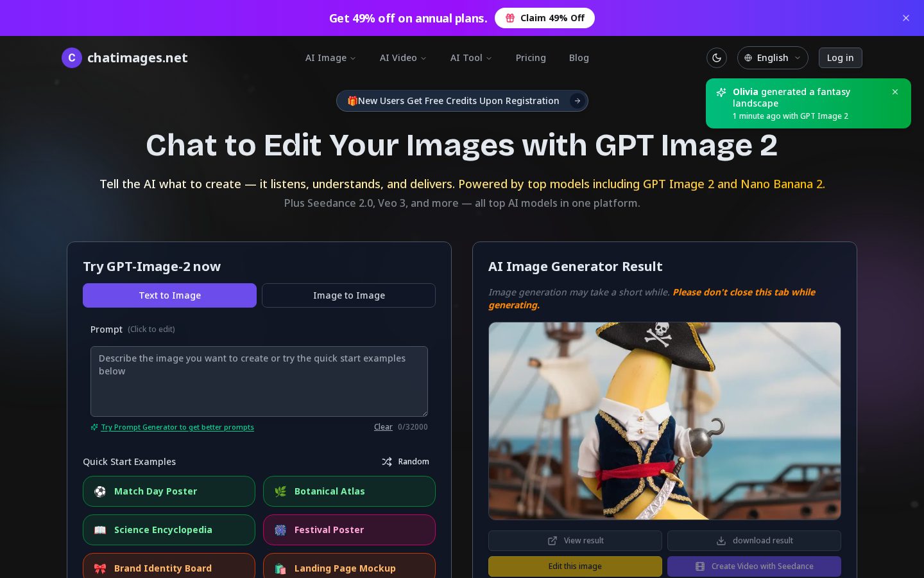
Task: Choose Match Day Poster example
Action: [x=169, y=491]
